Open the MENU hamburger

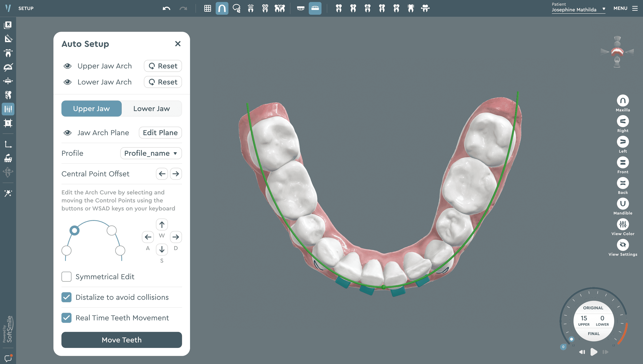coord(625,8)
